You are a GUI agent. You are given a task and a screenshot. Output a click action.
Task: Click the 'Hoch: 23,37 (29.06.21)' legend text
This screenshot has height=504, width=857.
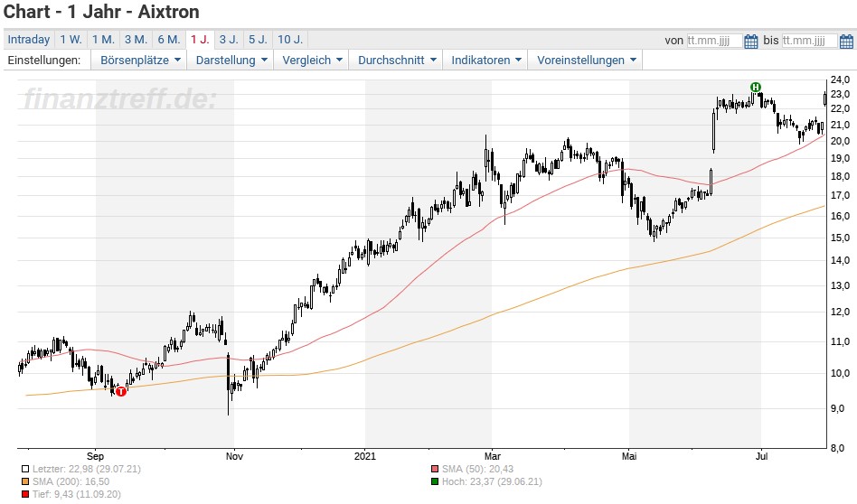(492, 481)
